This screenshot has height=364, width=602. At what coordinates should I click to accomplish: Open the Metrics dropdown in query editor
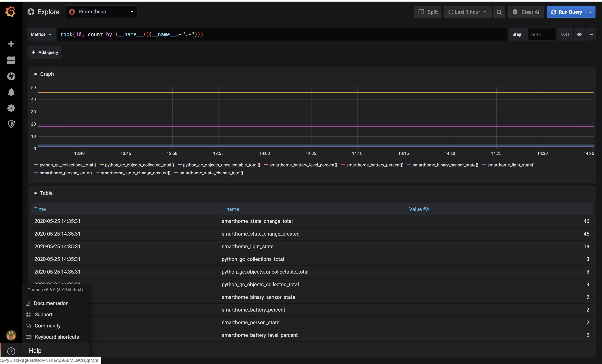pos(41,34)
